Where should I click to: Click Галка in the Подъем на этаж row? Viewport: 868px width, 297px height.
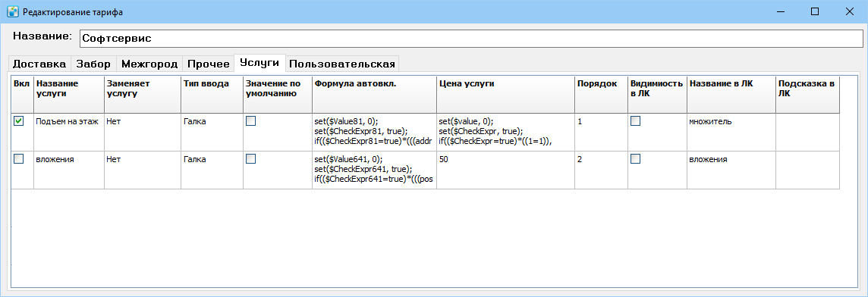[x=212, y=132]
